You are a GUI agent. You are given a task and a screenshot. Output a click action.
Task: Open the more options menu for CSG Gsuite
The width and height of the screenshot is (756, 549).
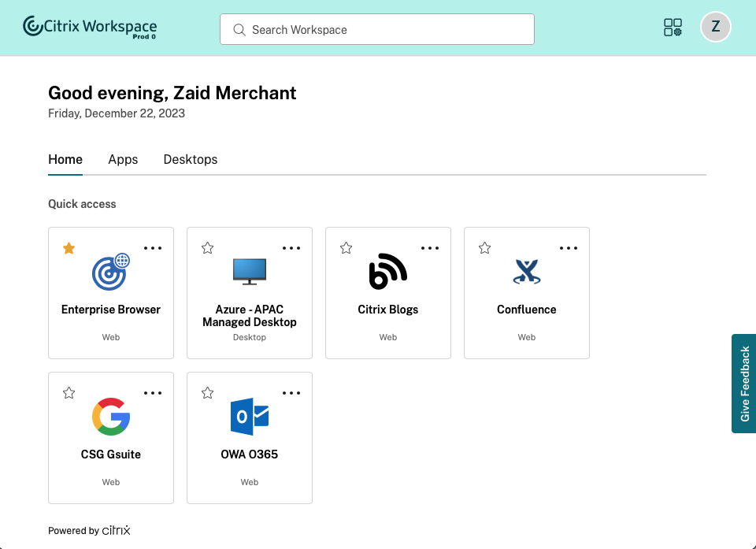[x=153, y=393]
